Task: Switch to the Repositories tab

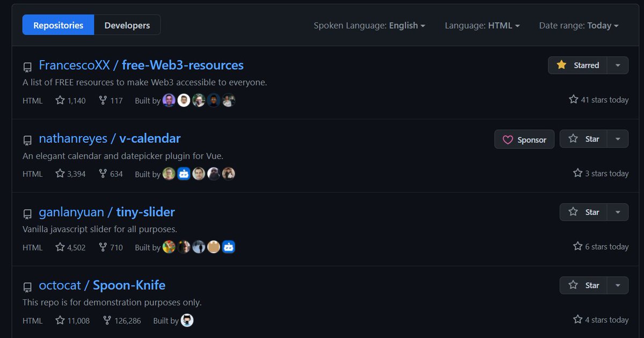Action: click(58, 25)
